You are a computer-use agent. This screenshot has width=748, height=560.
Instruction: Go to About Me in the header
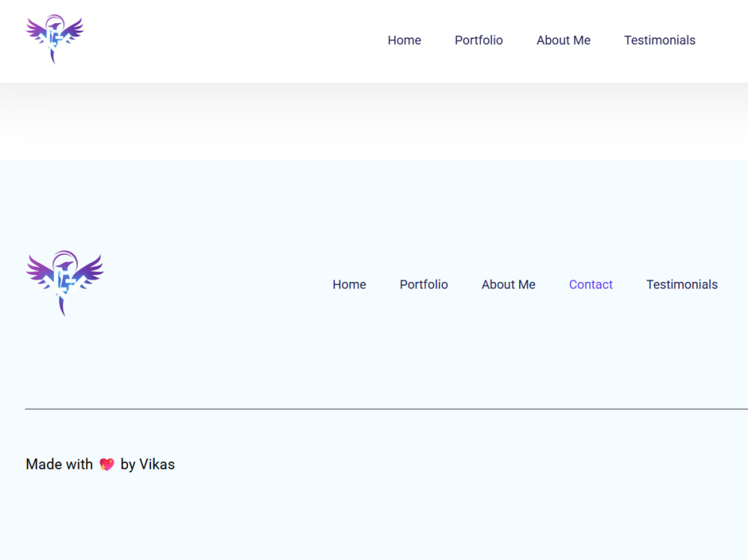(563, 40)
